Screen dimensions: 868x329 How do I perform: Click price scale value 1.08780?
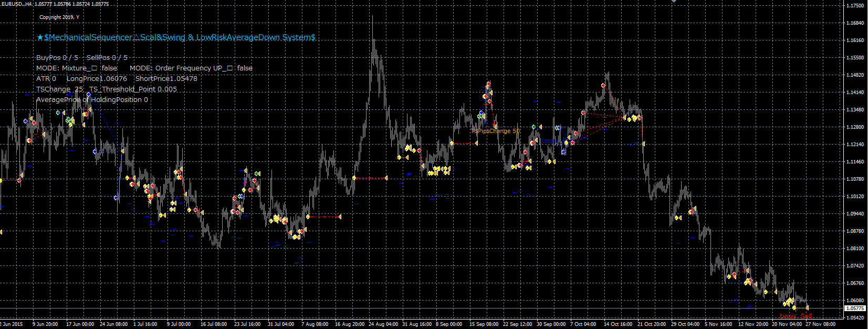[x=855, y=231]
